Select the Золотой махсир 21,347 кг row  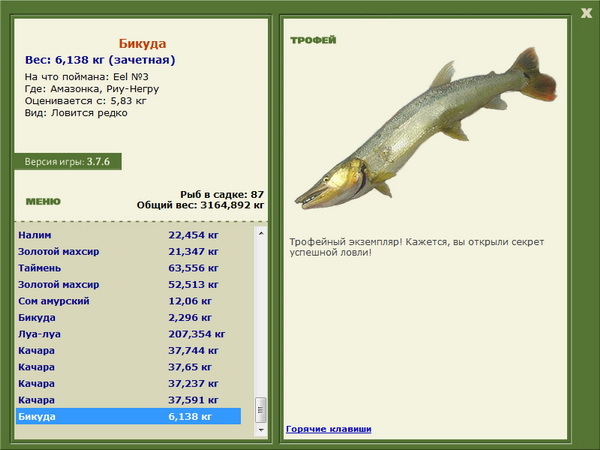click(x=129, y=251)
